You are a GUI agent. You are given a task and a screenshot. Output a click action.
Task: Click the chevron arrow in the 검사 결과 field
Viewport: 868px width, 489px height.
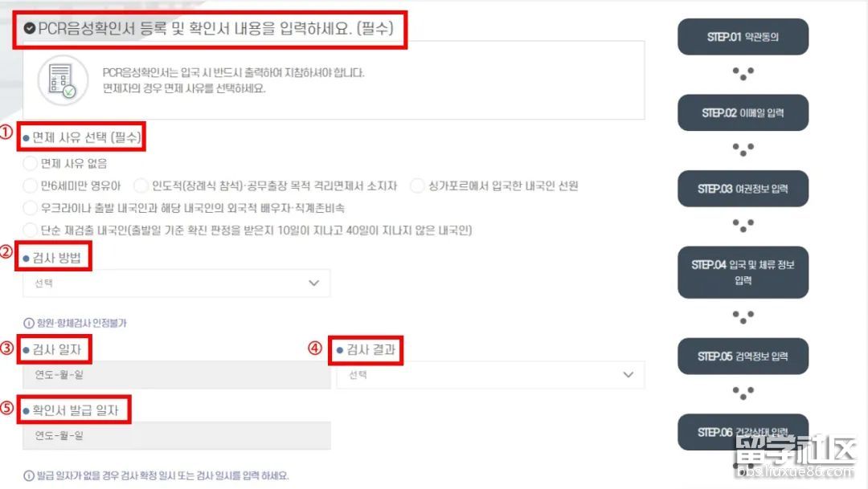(628, 374)
